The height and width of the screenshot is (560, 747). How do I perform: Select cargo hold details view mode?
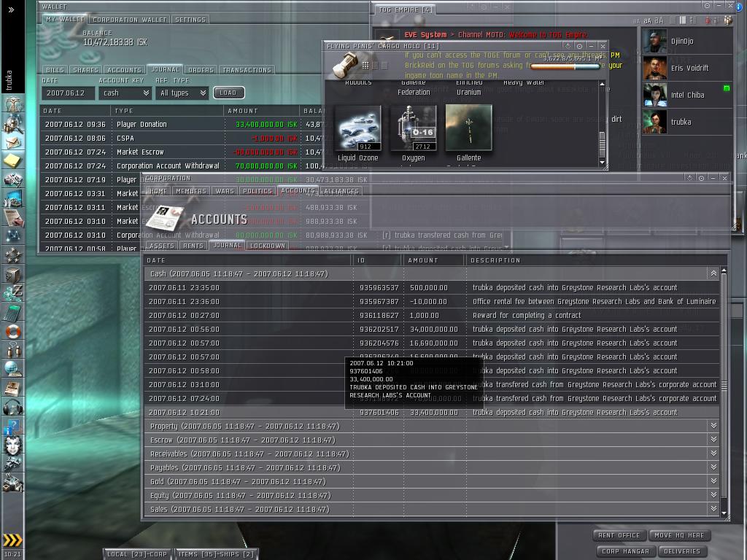coord(375,65)
